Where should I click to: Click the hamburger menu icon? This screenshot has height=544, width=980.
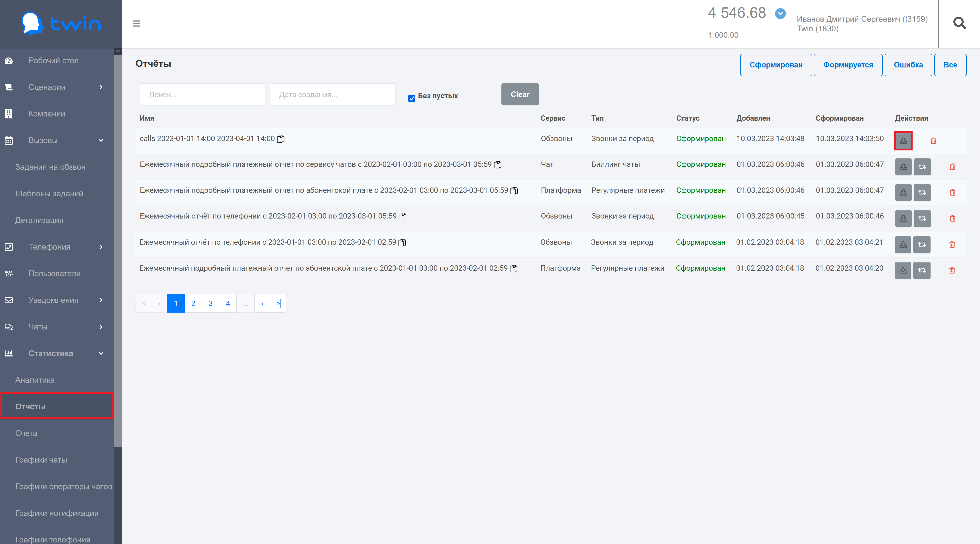click(136, 24)
